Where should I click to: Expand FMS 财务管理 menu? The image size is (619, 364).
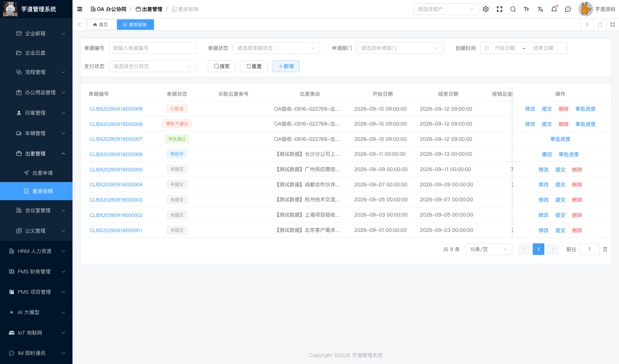click(36, 272)
